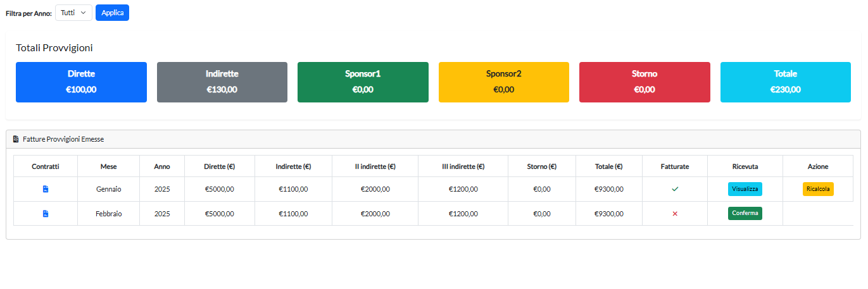Click the Gennaio green check Fatturate icon

pyautogui.click(x=675, y=189)
